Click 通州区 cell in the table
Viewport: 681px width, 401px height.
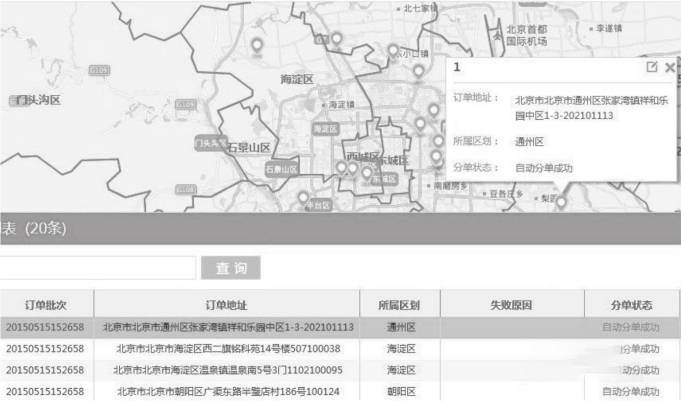pos(401,327)
